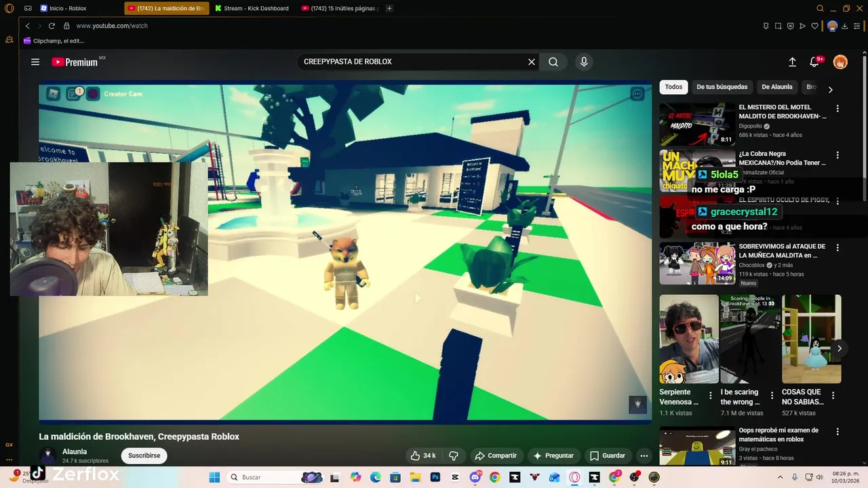Share the video via Compartir
This screenshot has height=488, width=868.
coord(496,455)
